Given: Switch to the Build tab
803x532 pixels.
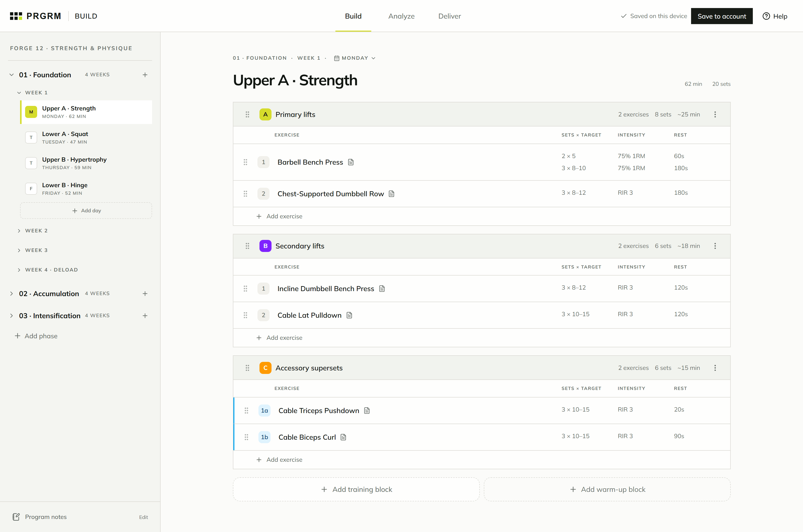Looking at the screenshot, I should click(353, 16).
